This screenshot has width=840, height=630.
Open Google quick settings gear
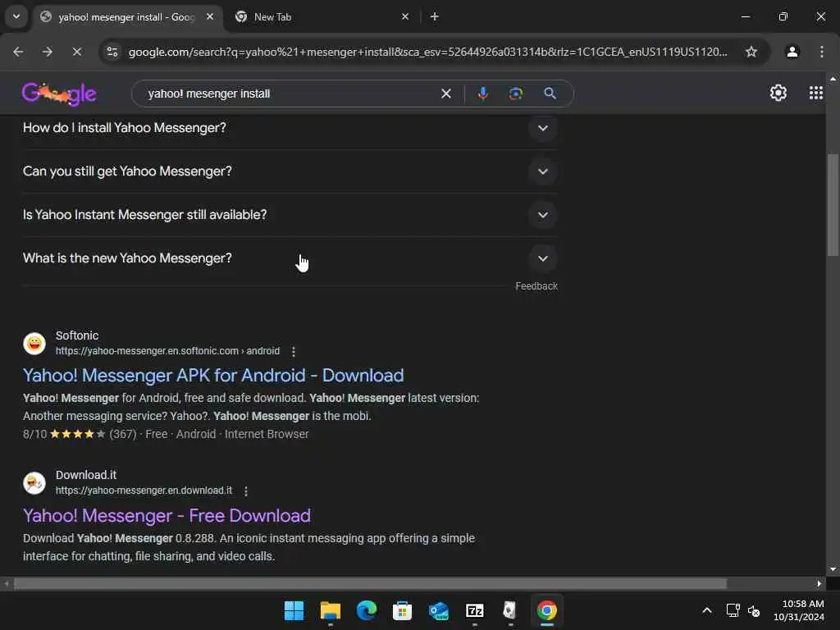point(778,94)
